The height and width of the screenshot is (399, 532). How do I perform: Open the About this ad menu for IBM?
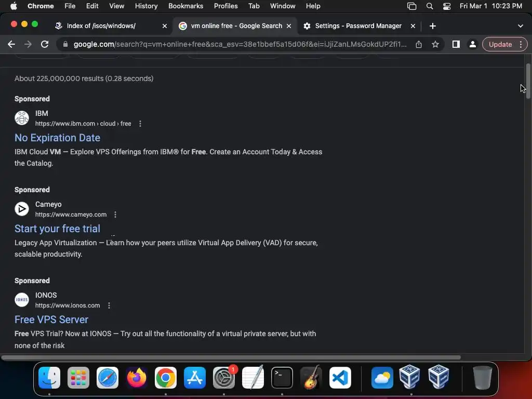point(140,124)
